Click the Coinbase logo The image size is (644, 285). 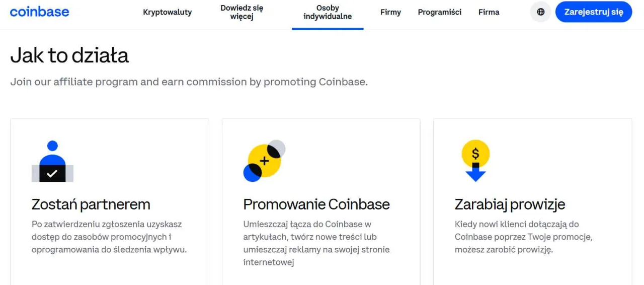click(x=39, y=12)
